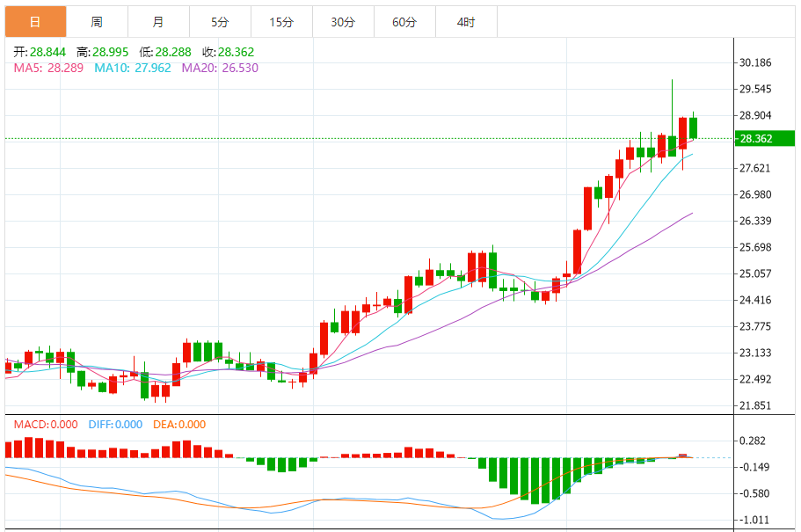
Task: Click the MA5 indicator label
Action: click(x=48, y=68)
